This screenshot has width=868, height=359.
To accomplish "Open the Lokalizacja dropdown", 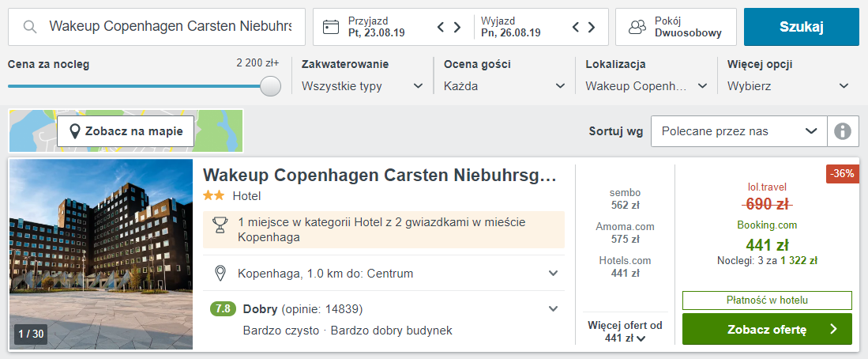I will tap(646, 86).
